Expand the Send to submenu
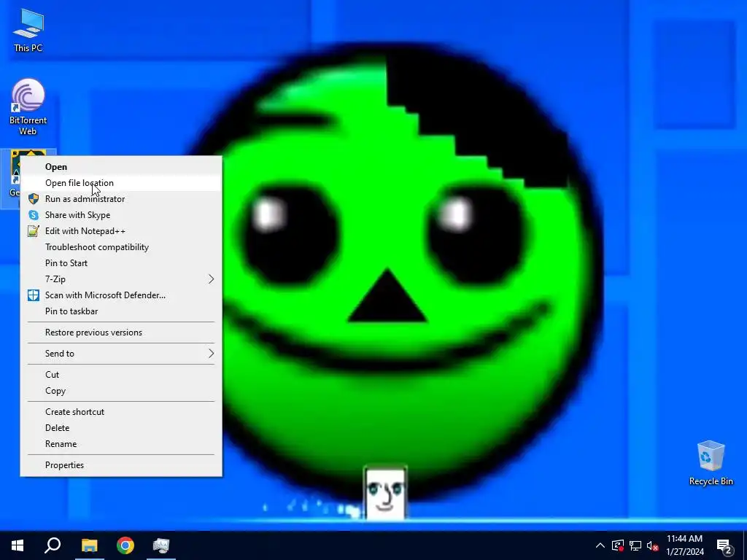 (x=121, y=354)
